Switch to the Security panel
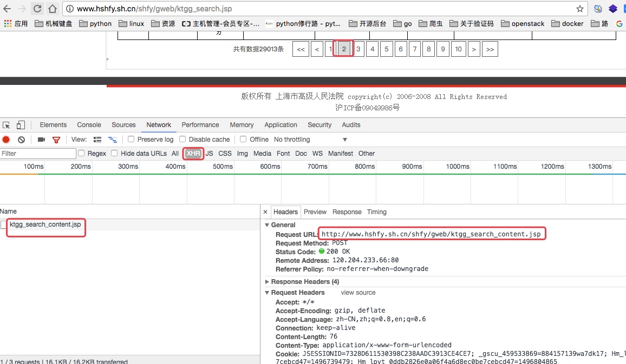Viewport: 626px width, 364px height. coord(319,125)
